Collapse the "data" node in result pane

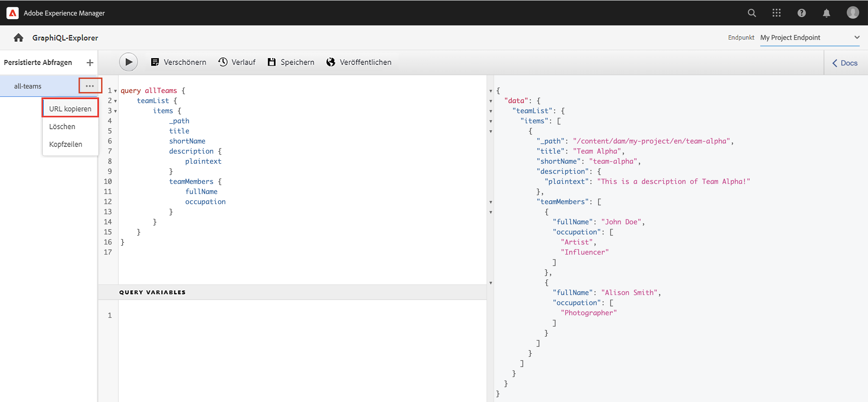point(491,101)
